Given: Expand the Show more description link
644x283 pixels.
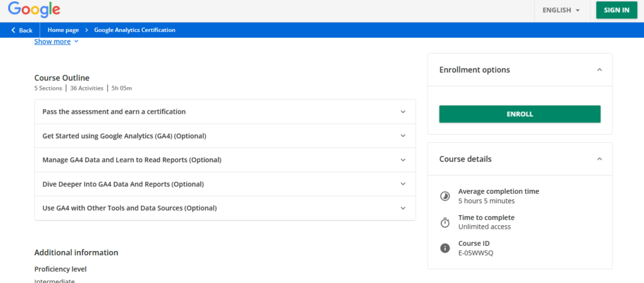Looking at the screenshot, I should pyautogui.click(x=56, y=42).
